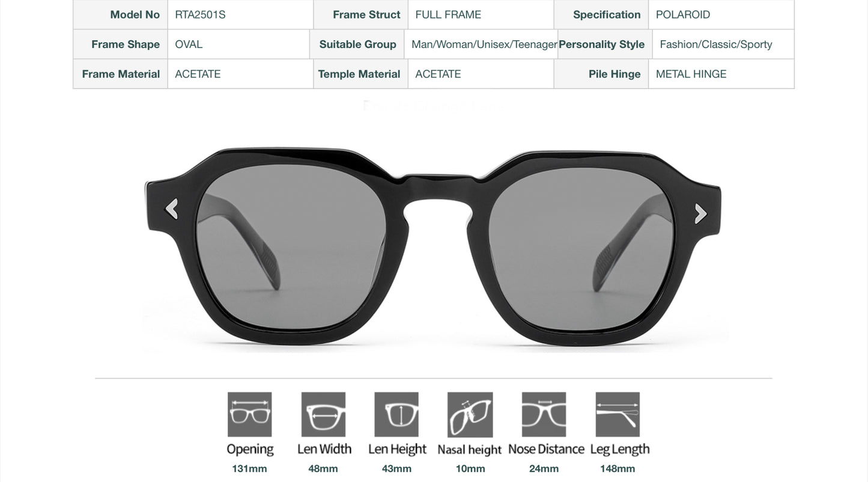868x482 pixels.
Task: Select the 10mm nasal height value
Action: [470, 469]
